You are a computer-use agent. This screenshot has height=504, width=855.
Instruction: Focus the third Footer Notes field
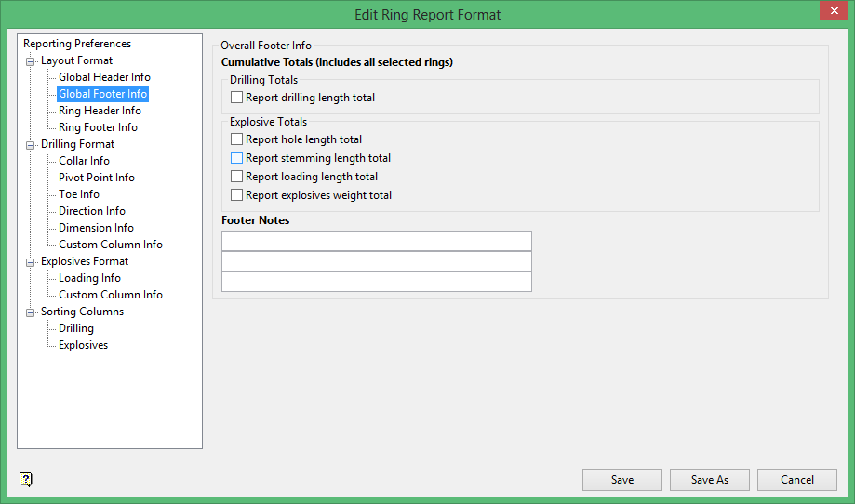pos(377,282)
